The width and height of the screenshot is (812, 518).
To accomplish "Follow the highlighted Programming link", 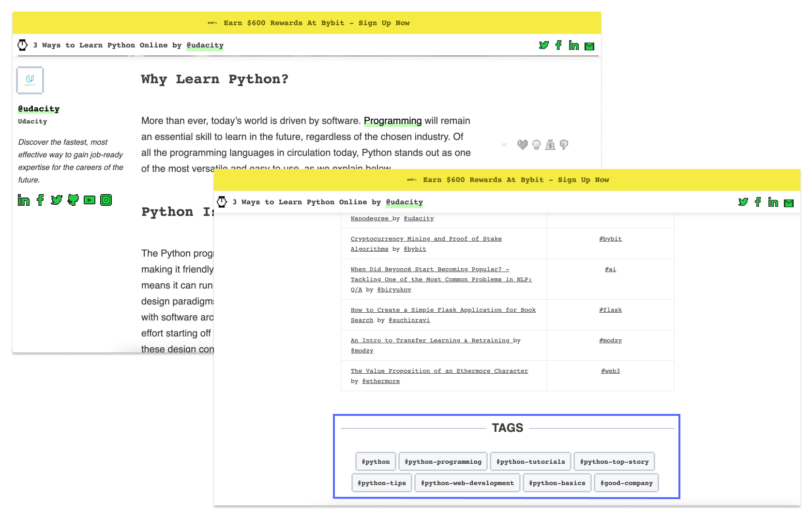I will 393,121.
